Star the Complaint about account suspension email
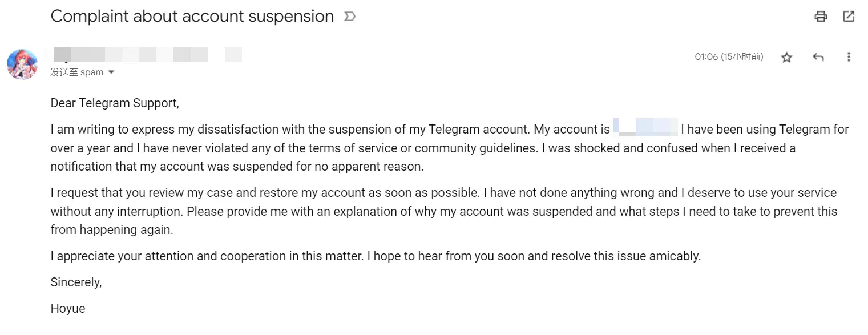 pos(786,57)
